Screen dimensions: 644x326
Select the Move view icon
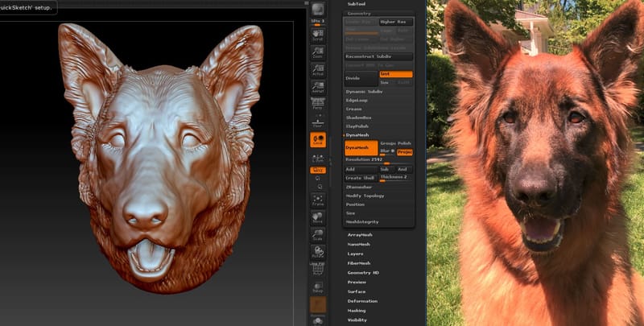(317, 217)
